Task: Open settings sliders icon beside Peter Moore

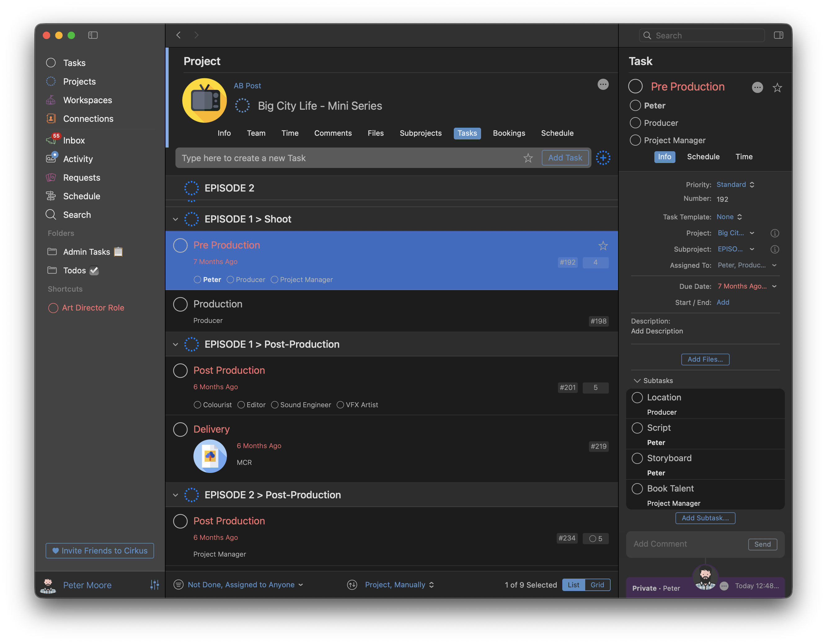Action: (x=154, y=584)
